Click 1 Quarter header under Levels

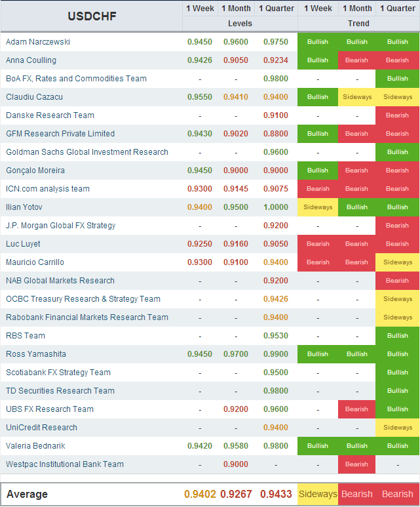tap(277, 9)
